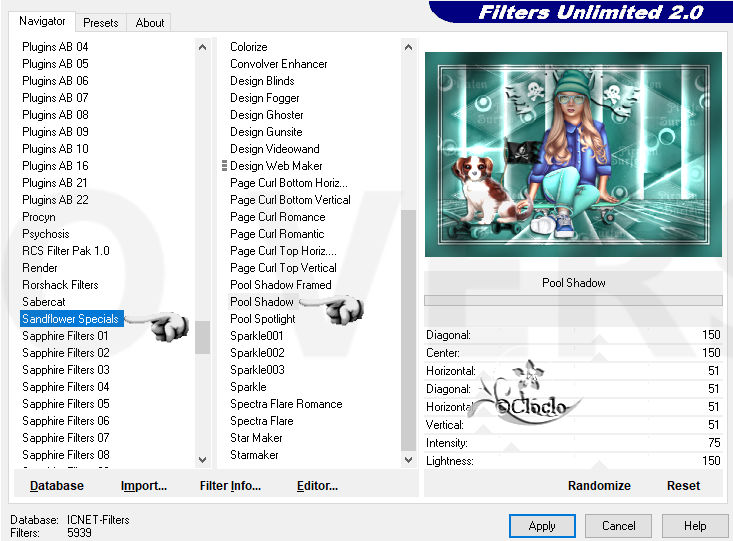
Task: Select Colorize filter
Action: pyautogui.click(x=249, y=47)
